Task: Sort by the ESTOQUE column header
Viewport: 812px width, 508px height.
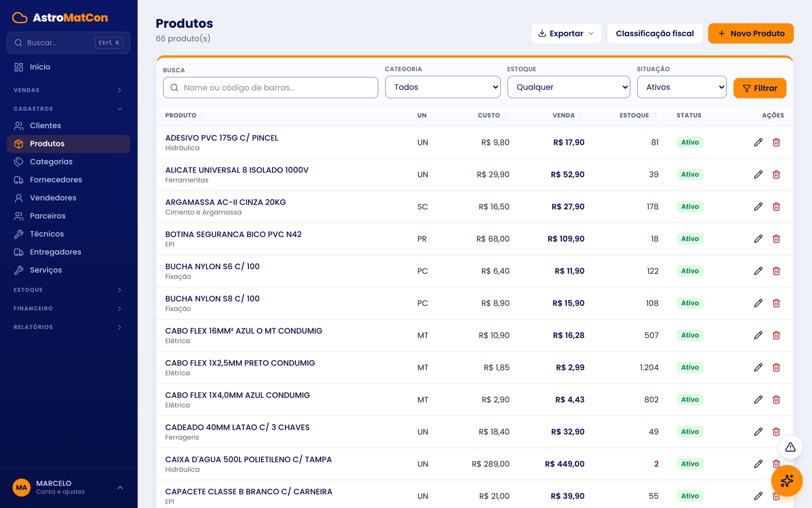Action: tap(638, 115)
